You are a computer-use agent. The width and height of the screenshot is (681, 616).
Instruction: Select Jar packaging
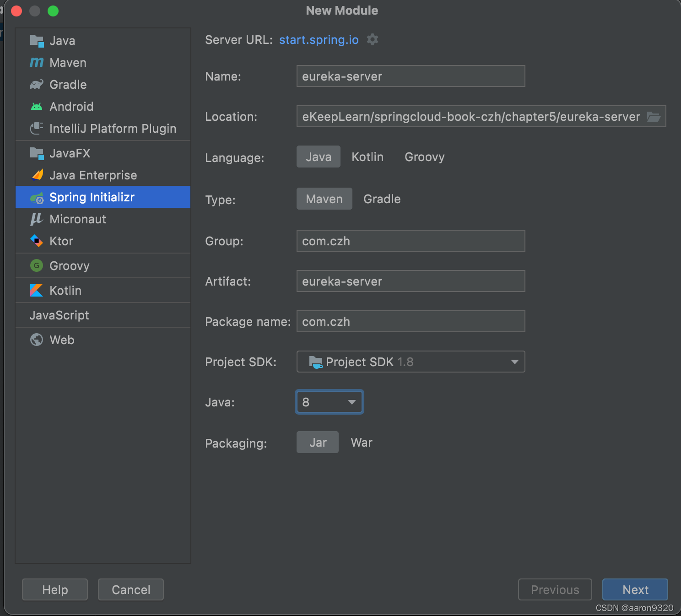[x=318, y=443]
